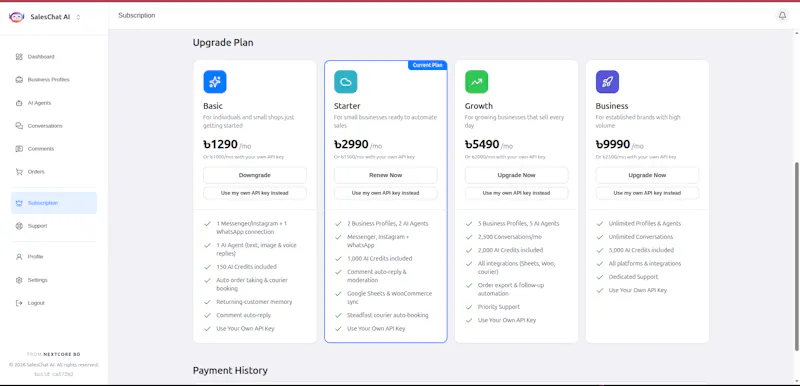Click the page vertical scrollbar
Image resolution: width=800 pixels, height=386 pixels.
tap(797, 256)
